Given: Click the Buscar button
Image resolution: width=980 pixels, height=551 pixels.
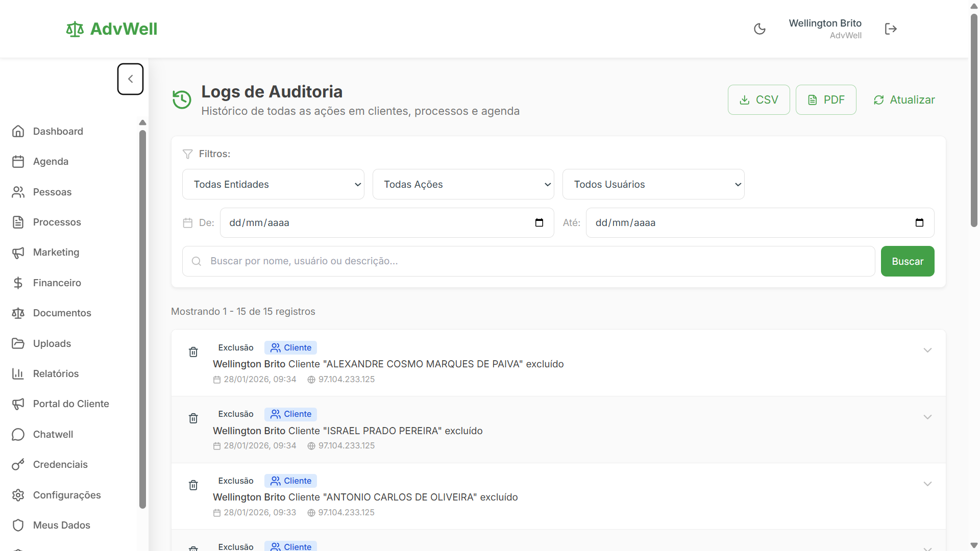Looking at the screenshot, I should pos(907,261).
